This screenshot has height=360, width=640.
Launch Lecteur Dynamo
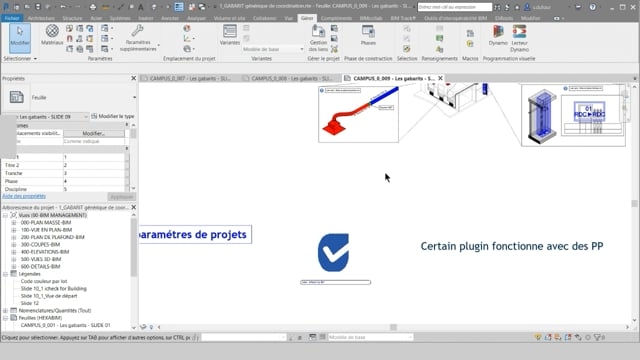(x=520, y=38)
